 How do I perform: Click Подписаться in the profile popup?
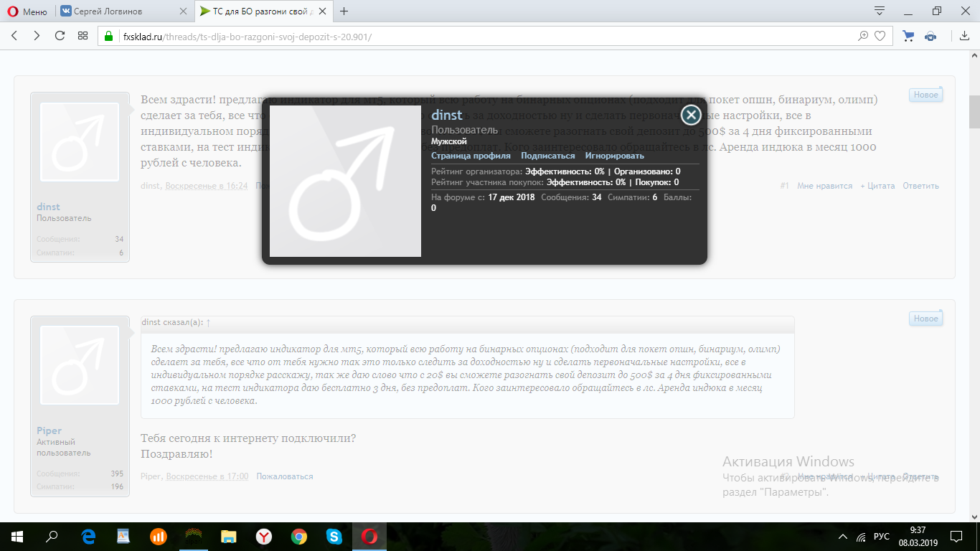548,156
